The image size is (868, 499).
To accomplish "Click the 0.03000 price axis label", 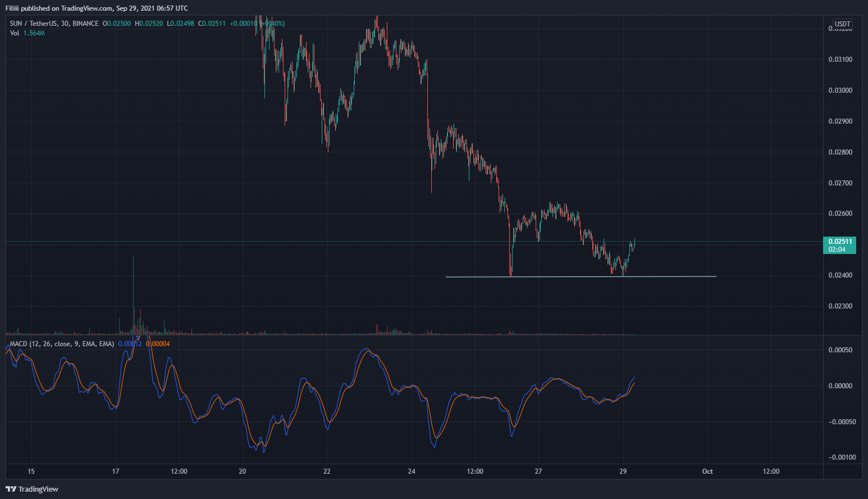I will tap(840, 90).
